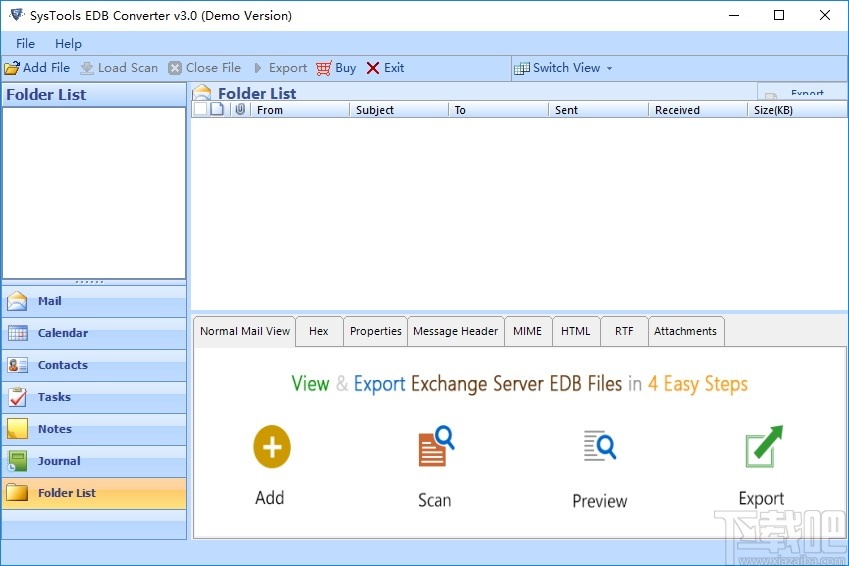Switch to the MIME tab
The width and height of the screenshot is (849, 566).
[527, 331]
